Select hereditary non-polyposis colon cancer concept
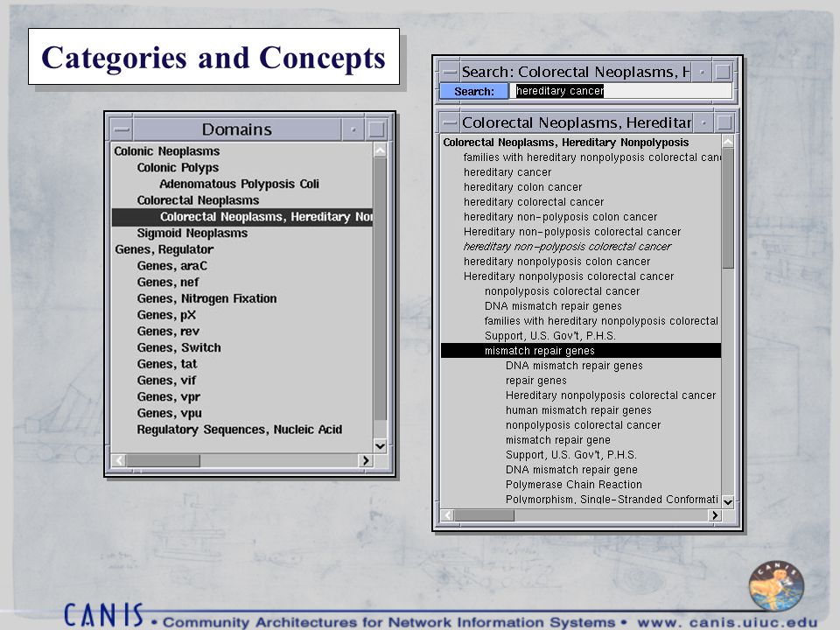 tap(560, 217)
